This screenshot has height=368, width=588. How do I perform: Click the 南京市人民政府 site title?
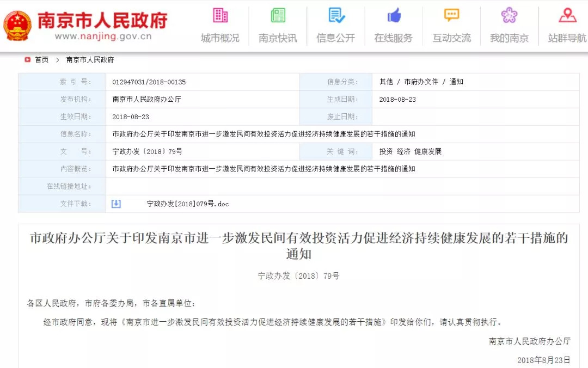coord(102,20)
